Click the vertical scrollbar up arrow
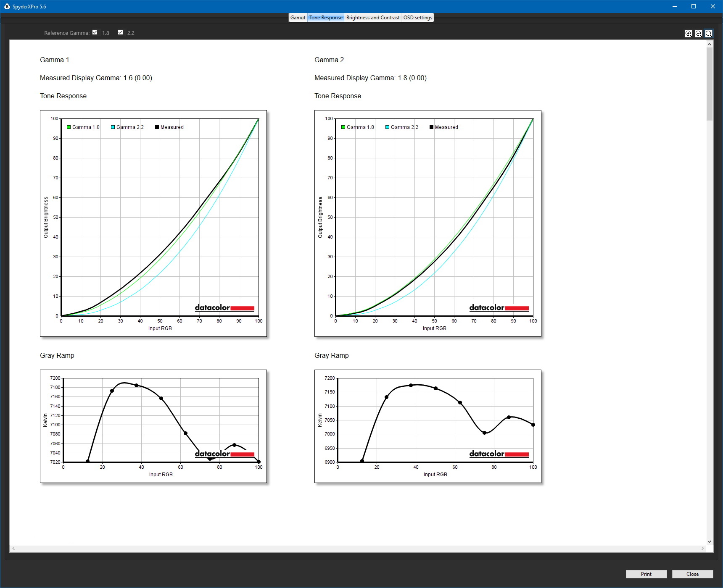The image size is (723, 588). pos(710,44)
